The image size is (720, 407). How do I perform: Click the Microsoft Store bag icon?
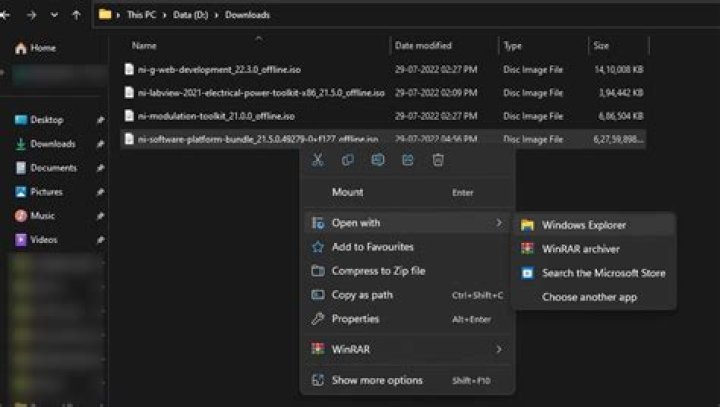527,273
